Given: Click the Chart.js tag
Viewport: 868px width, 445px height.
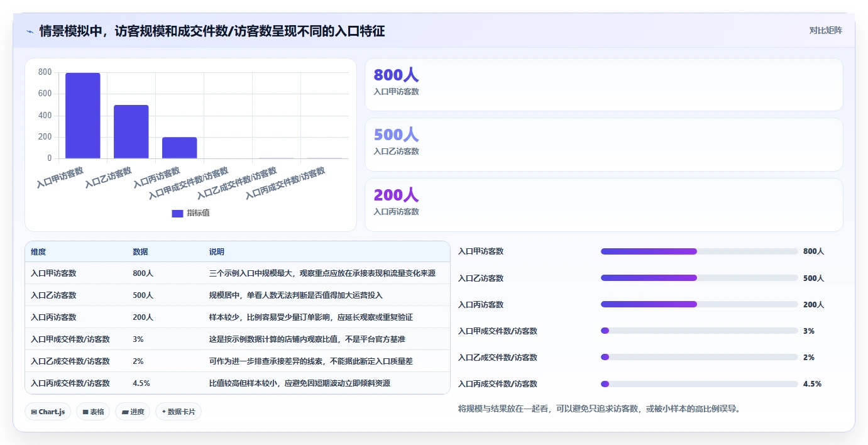Looking at the screenshot, I should click(48, 412).
